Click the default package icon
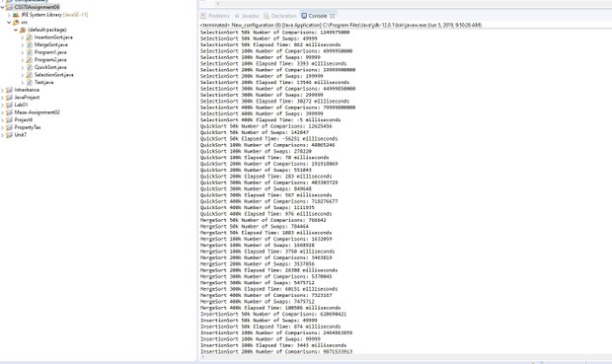 [x=23, y=30]
